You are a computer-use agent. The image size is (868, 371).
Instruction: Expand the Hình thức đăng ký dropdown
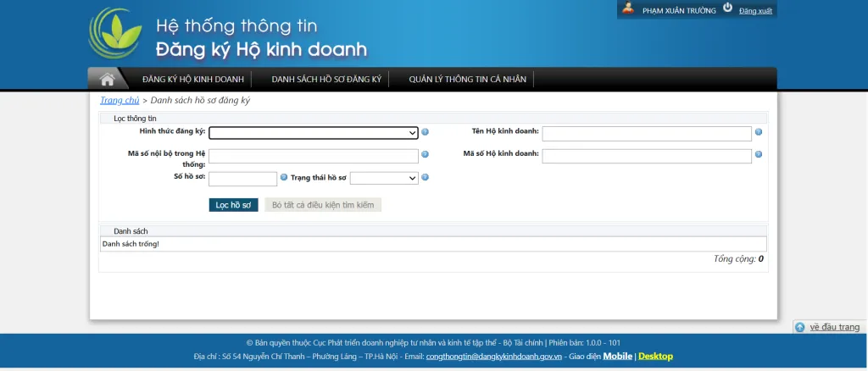[314, 133]
